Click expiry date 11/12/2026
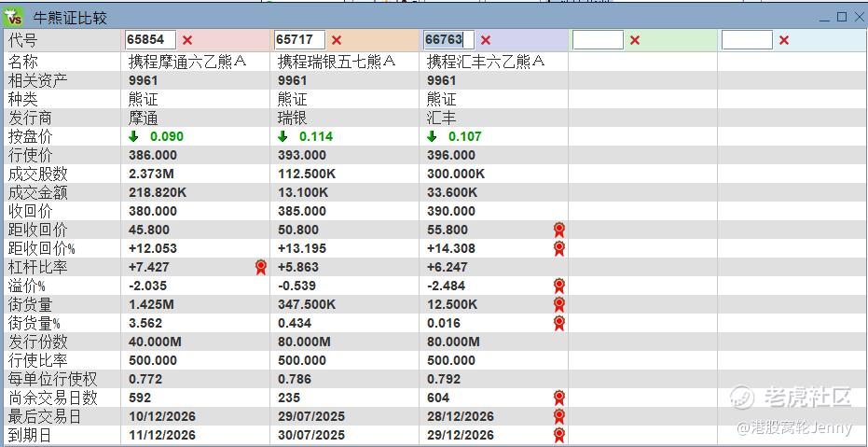Screen dimensions: 868x447 click(x=162, y=436)
